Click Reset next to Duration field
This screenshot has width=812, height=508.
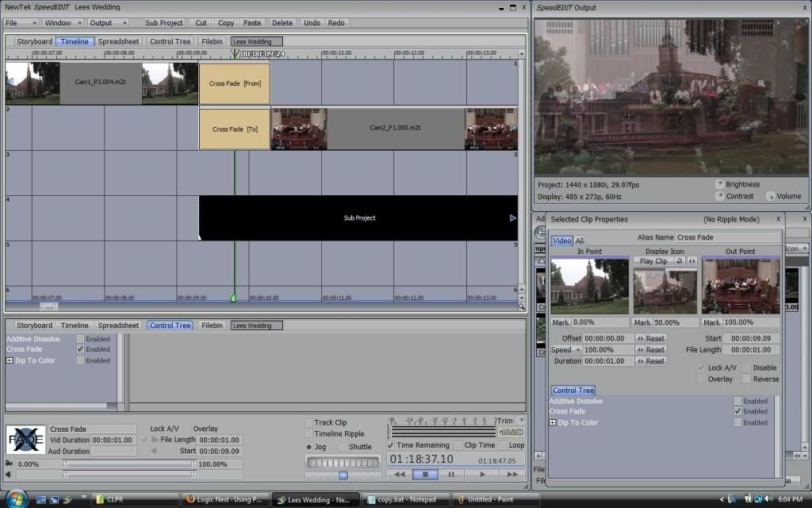coord(655,361)
